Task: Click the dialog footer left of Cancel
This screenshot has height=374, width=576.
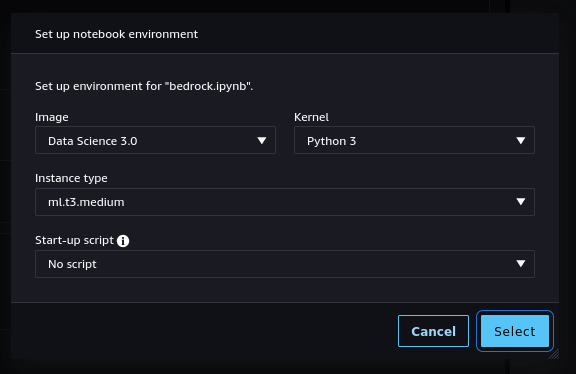Action: 204,331
